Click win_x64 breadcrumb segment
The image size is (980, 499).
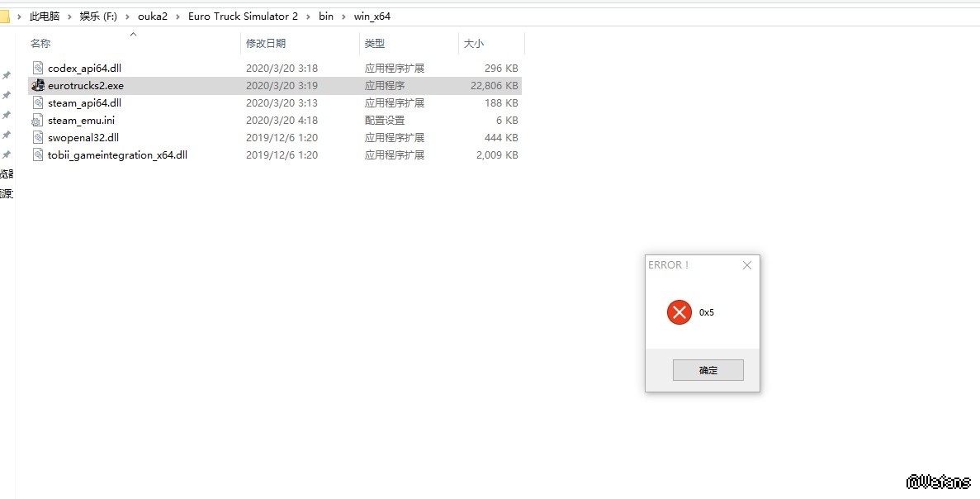[x=372, y=17]
